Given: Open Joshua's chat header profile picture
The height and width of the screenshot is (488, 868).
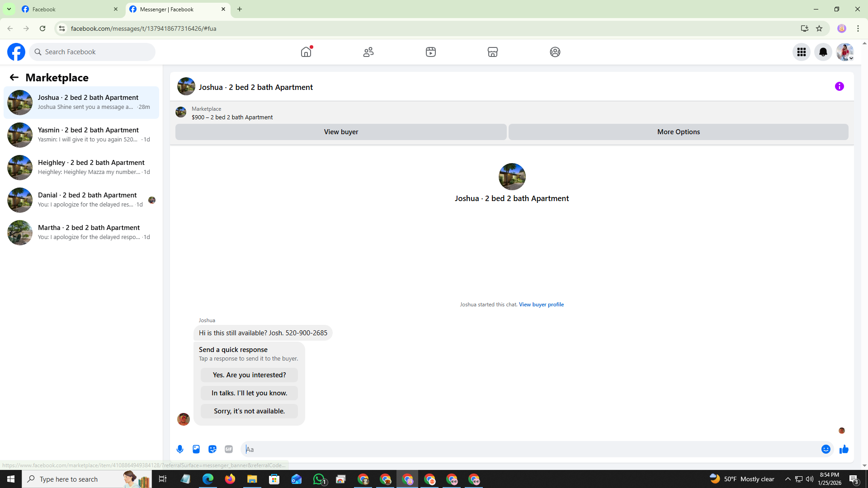Looking at the screenshot, I should (x=186, y=86).
